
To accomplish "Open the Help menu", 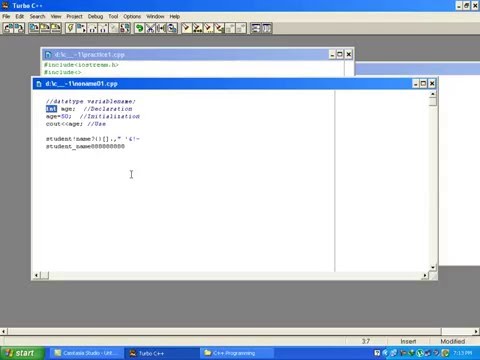I will click(x=175, y=16).
